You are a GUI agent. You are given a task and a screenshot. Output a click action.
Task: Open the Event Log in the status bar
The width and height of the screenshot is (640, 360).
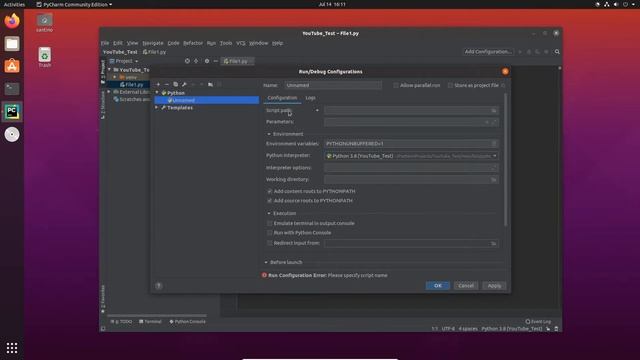pos(538,322)
